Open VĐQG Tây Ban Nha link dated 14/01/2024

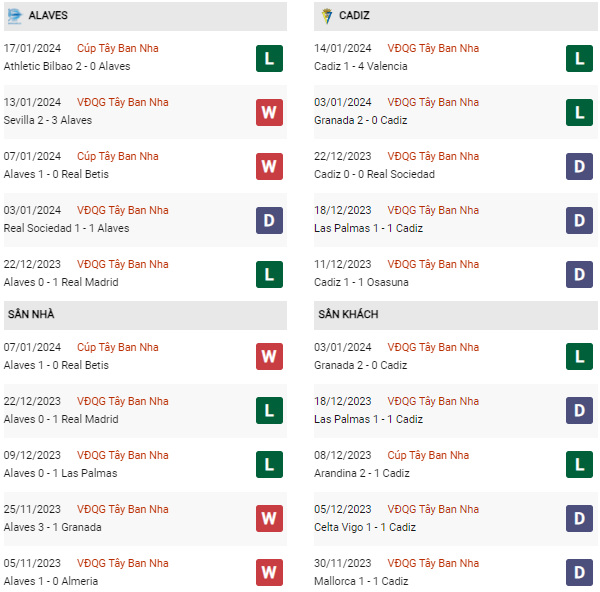tap(433, 48)
